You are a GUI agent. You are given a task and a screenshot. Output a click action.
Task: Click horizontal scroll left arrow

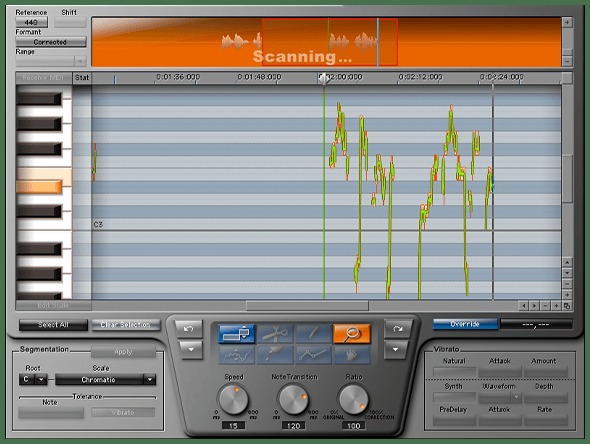tap(523, 306)
